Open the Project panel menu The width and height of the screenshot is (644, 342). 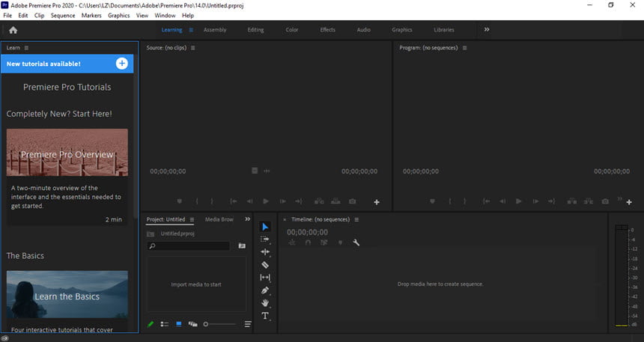coord(192,220)
